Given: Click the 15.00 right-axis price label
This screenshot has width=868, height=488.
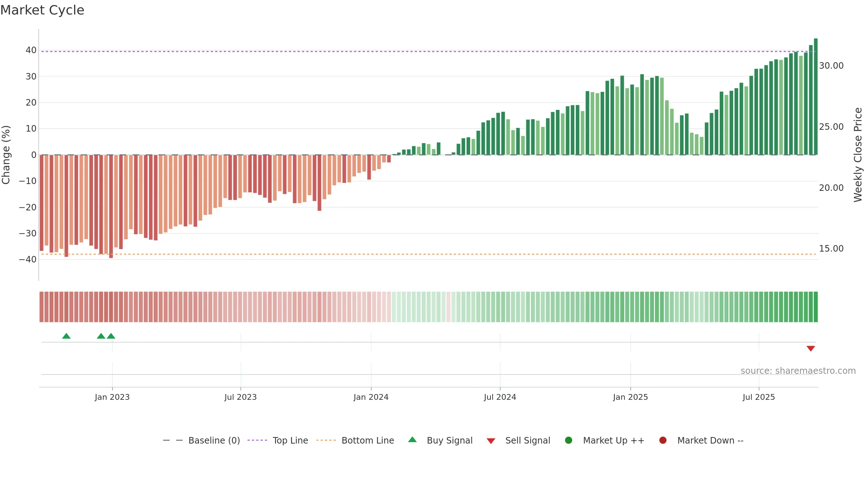Looking at the screenshot, I should [831, 249].
